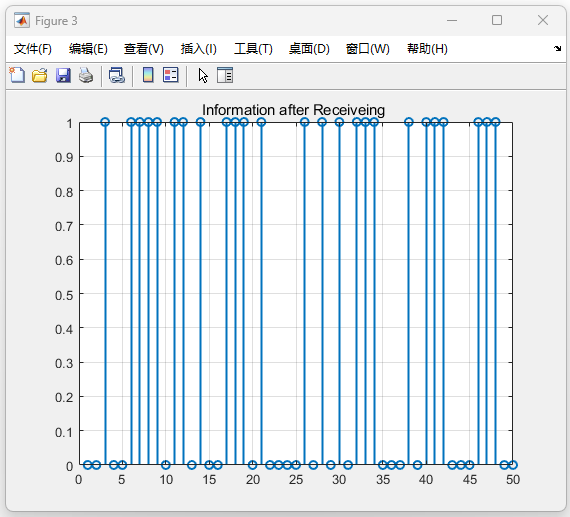This screenshot has height=517, width=570.
Task: Open the 窗口(W) menu
Action: point(368,49)
